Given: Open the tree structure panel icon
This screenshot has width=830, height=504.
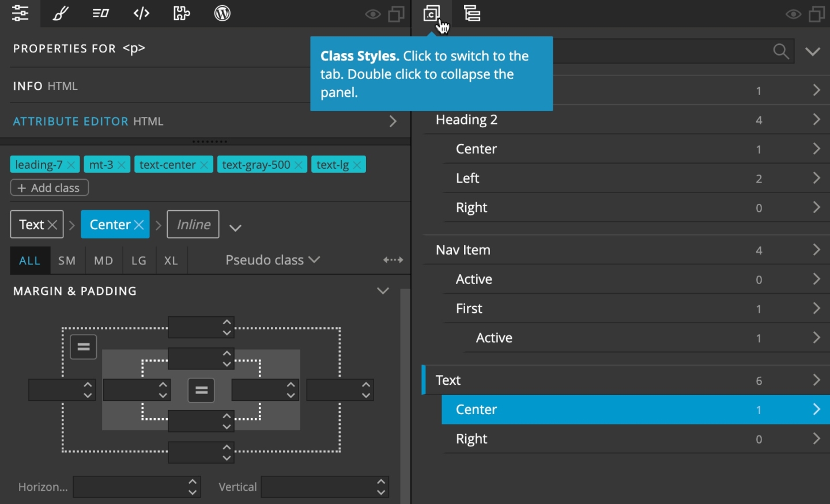Looking at the screenshot, I should tap(471, 13).
